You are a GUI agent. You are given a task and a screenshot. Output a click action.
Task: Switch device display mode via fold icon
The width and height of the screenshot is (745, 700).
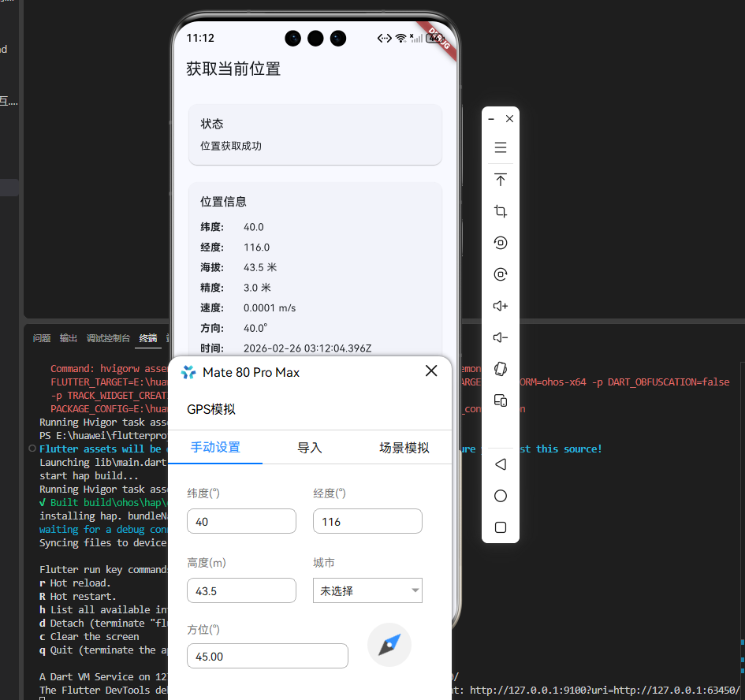click(x=500, y=400)
